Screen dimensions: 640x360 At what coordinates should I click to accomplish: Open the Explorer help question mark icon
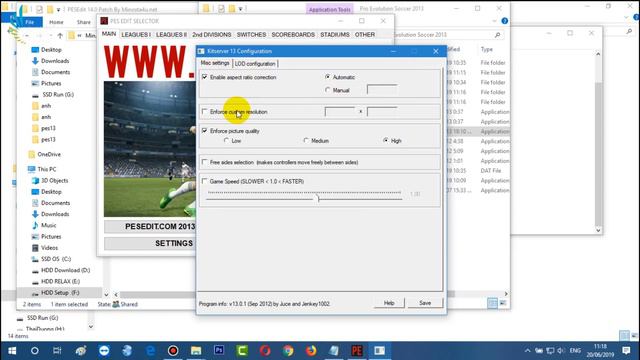click(x=504, y=21)
